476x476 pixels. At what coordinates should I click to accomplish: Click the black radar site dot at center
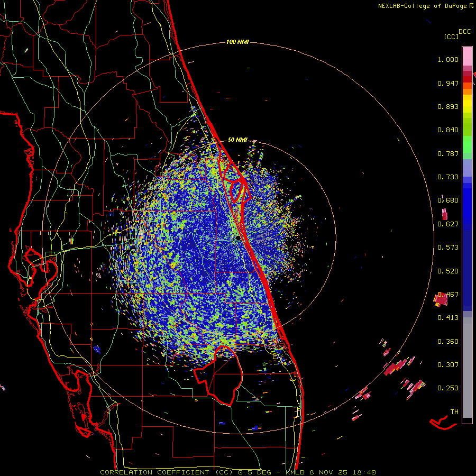pos(238,239)
